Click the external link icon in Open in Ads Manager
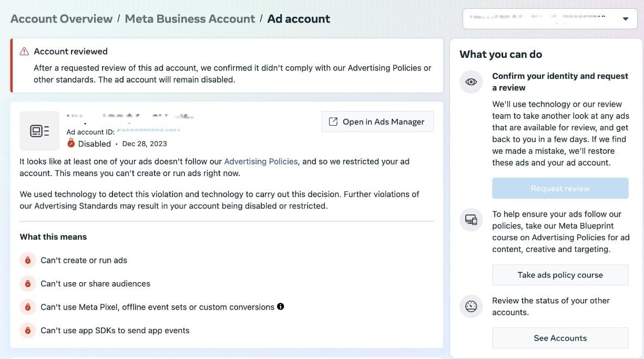The height and width of the screenshot is (359, 644). click(x=333, y=121)
